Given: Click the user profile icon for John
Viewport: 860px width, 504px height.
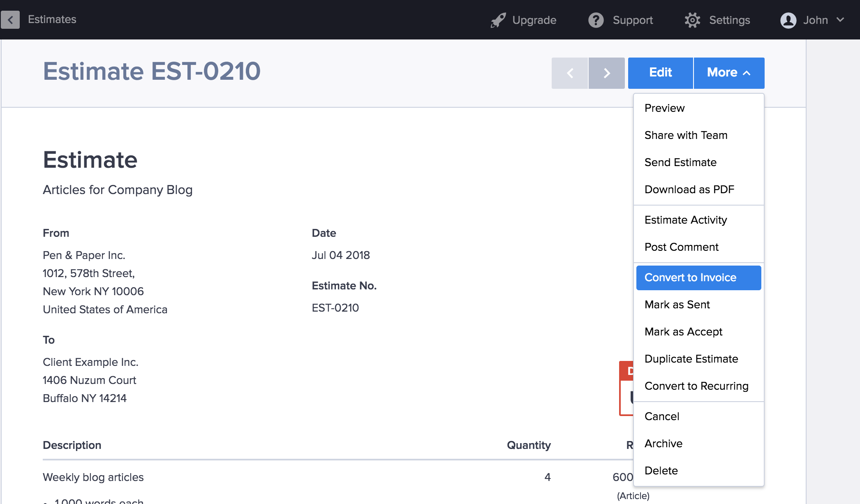Looking at the screenshot, I should coord(788,20).
